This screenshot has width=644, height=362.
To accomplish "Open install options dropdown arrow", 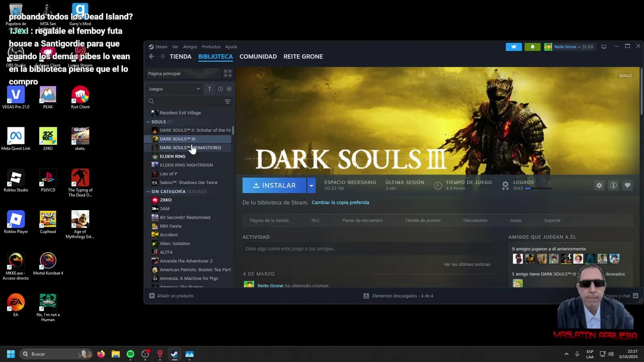I will point(311,186).
